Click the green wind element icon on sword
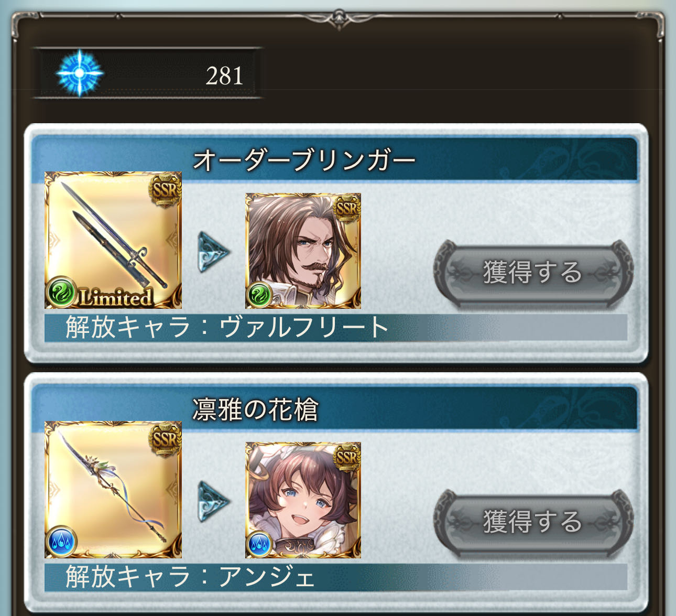The image size is (676, 616). (x=62, y=292)
